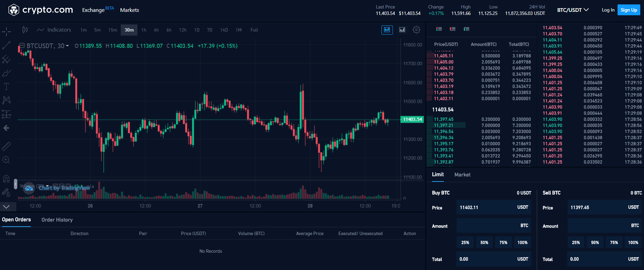
Task: Open the BTC/USDT pair dropdown
Action: [573, 10]
